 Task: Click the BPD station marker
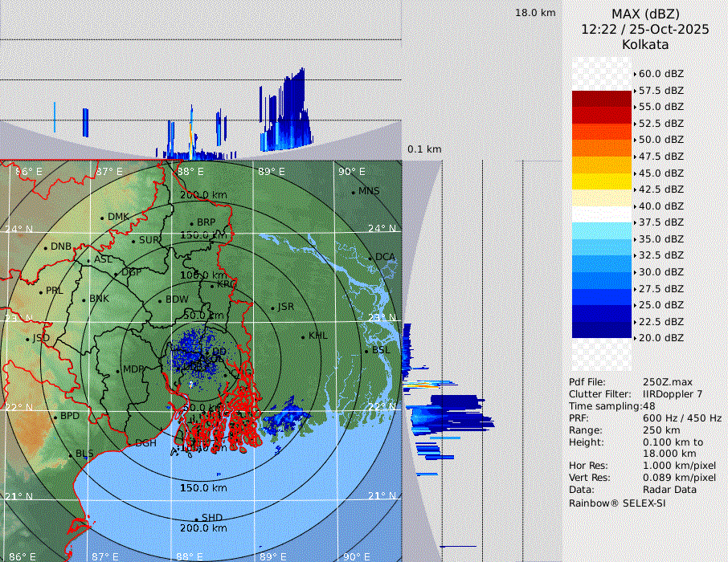coord(55,417)
